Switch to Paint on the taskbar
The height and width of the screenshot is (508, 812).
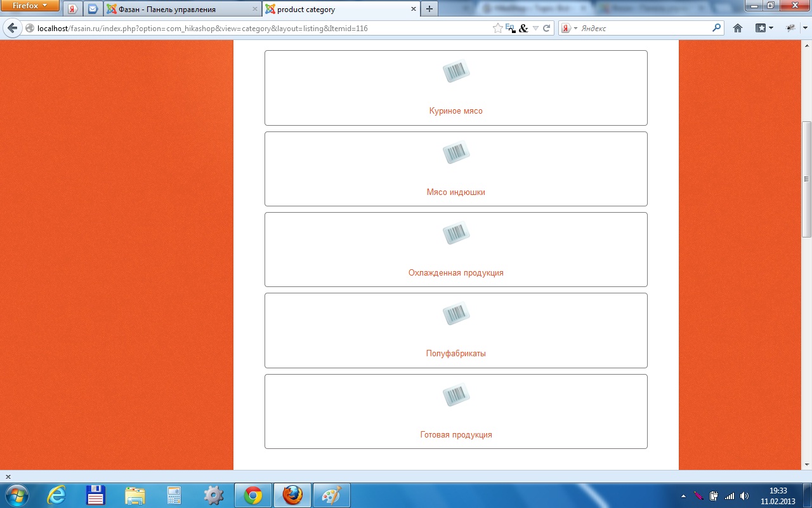coord(332,495)
